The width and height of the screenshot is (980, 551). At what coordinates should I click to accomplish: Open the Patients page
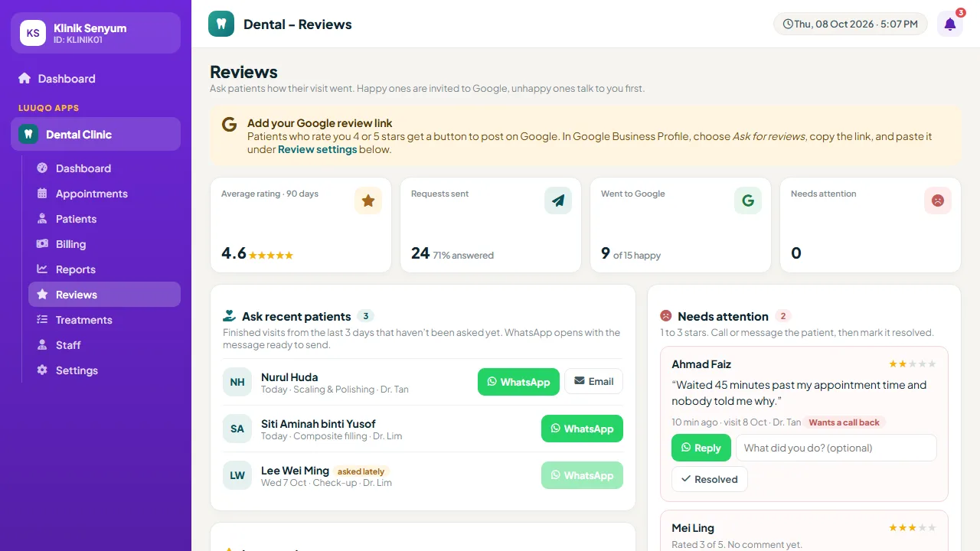tap(104, 219)
